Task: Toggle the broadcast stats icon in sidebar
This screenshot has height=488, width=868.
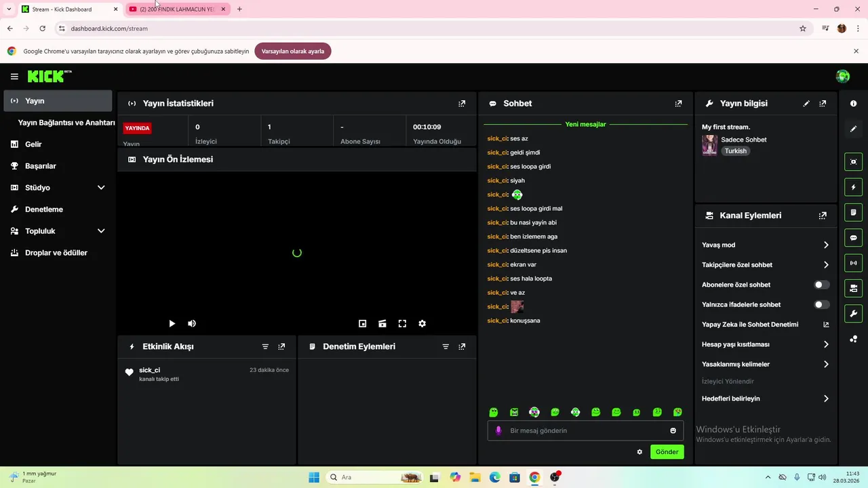Action: point(853,263)
